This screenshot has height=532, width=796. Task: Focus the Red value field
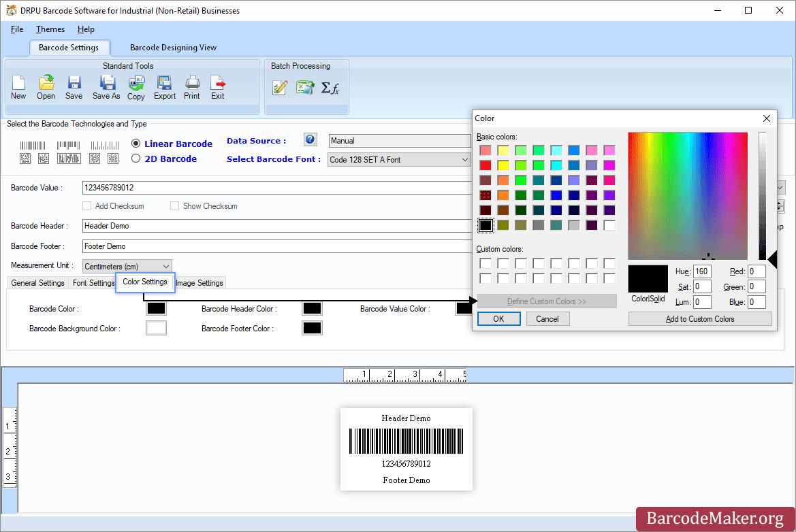click(757, 271)
